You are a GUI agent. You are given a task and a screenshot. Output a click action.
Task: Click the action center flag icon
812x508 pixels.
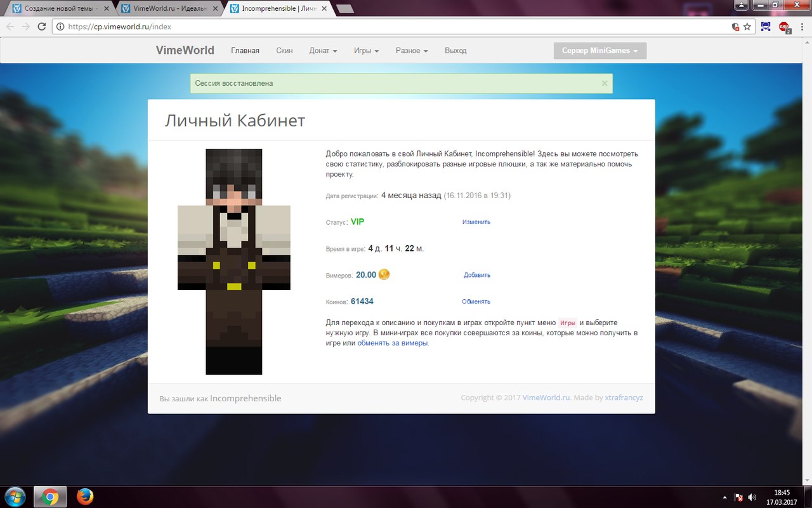[738, 497]
